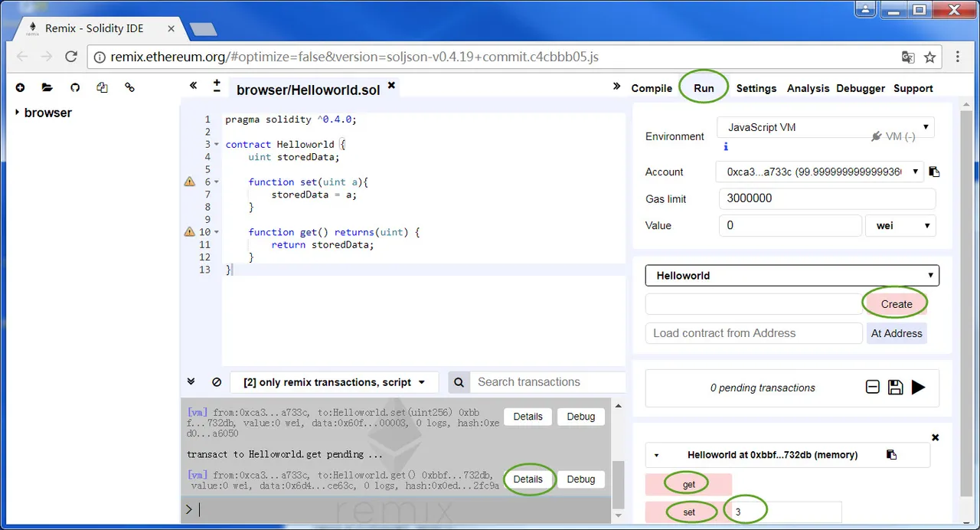Run transactions with the play icon
The image size is (980, 530).
(x=918, y=388)
